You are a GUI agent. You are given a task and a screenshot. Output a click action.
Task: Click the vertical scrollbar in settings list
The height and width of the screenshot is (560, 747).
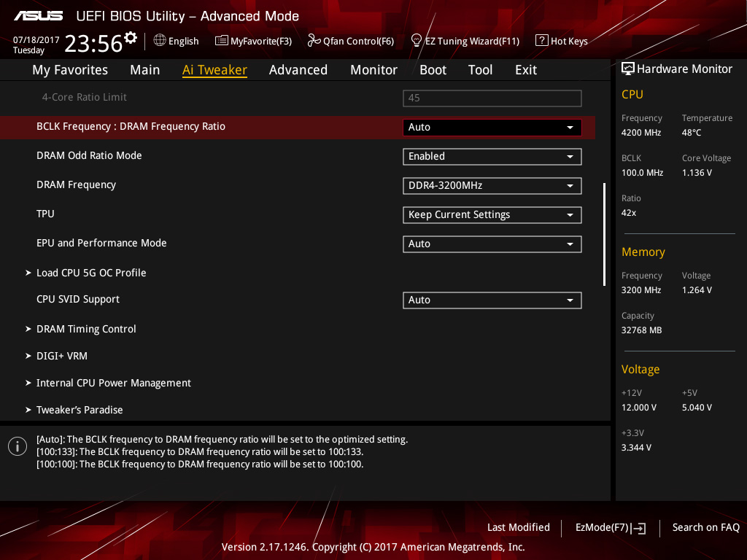click(x=604, y=233)
